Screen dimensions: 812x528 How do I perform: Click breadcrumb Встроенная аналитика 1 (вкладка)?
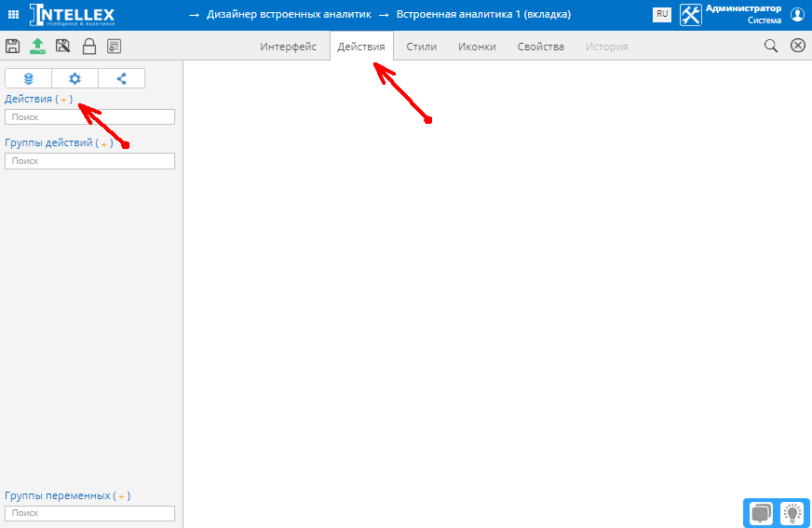pos(483,15)
